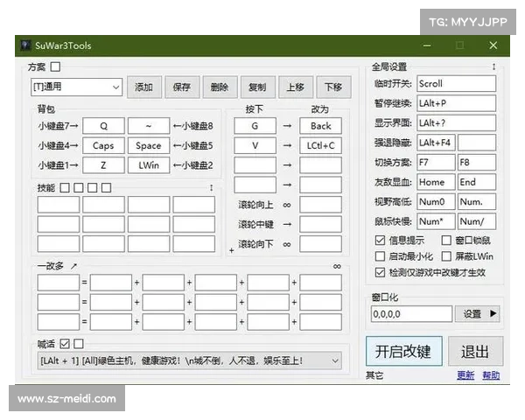Image resolution: width=525 pixels, height=420 pixels.
Task: Click the infinity icon in 一改多 header
Action: 337,266
